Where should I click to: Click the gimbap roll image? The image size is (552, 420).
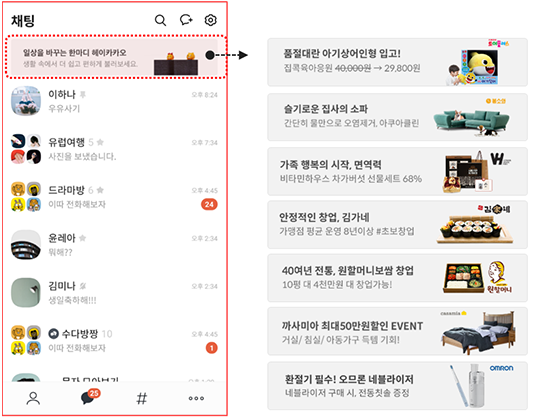pyautogui.click(x=475, y=230)
